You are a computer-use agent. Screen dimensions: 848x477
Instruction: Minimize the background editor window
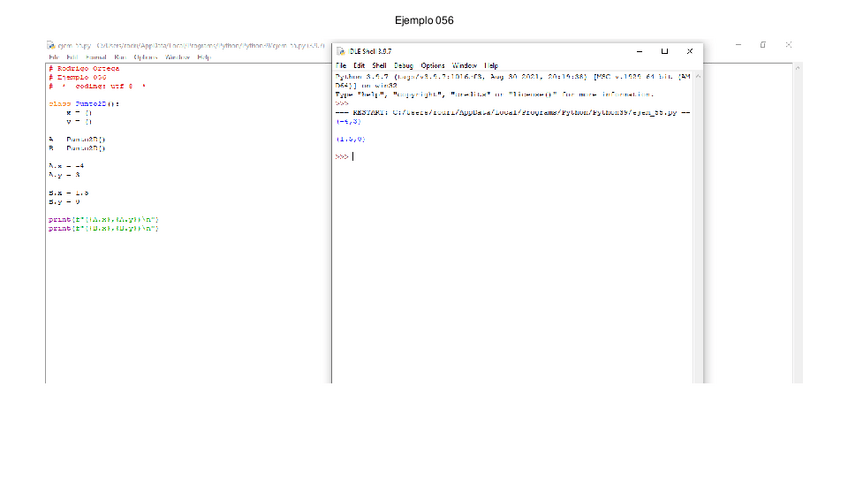coord(738,45)
